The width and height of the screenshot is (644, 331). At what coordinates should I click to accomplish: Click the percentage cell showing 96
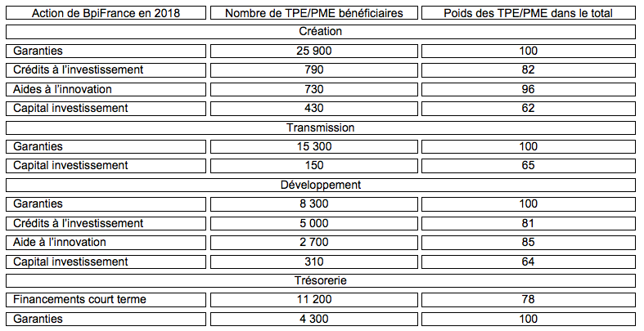528,89
